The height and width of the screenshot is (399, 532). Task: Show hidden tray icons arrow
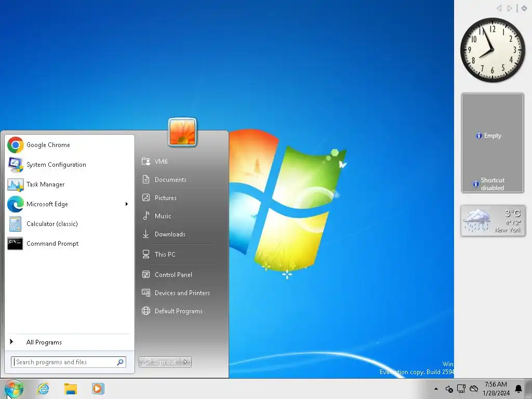(436, 389)
